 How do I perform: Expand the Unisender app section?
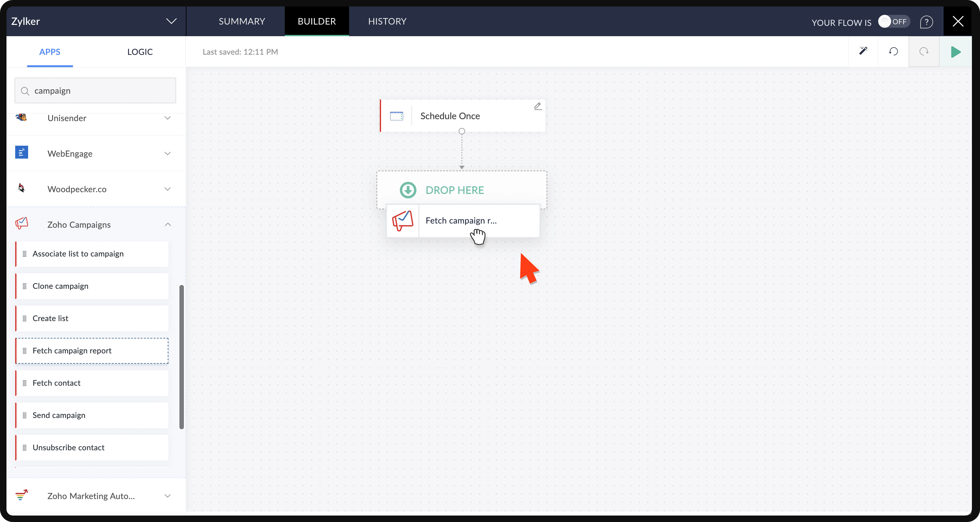pyautogui.click(x=167, y=118)
